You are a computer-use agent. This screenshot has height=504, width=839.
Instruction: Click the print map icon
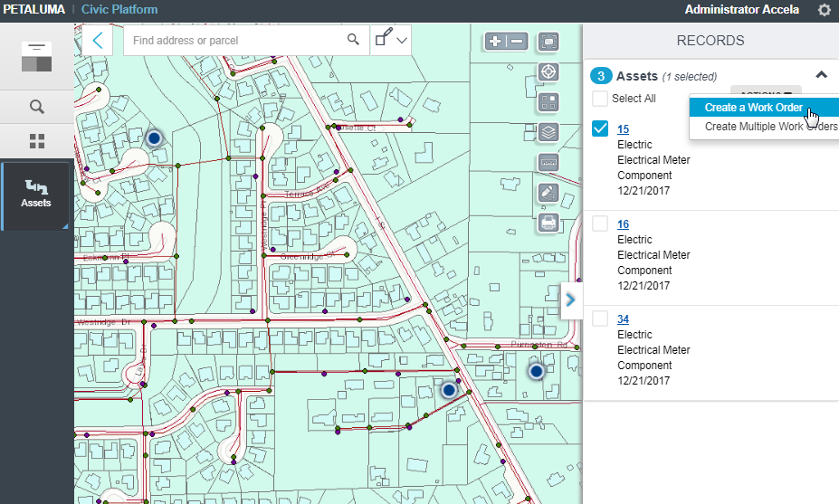[548, 222]
